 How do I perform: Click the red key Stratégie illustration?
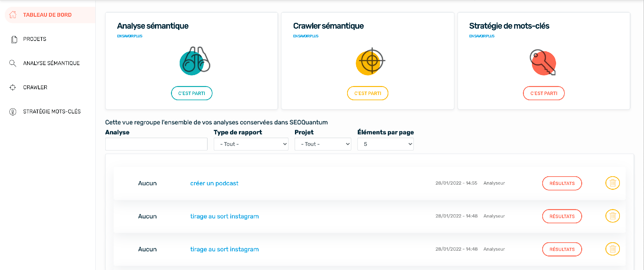543,63
